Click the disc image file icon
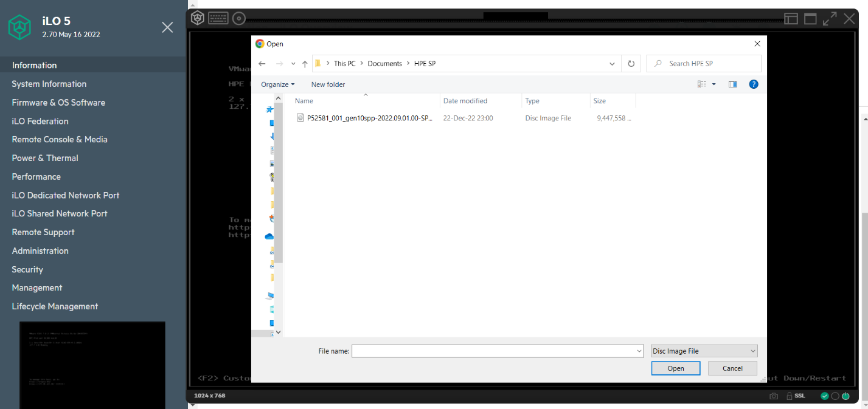The image size is (868, 409). coord(300,118)
